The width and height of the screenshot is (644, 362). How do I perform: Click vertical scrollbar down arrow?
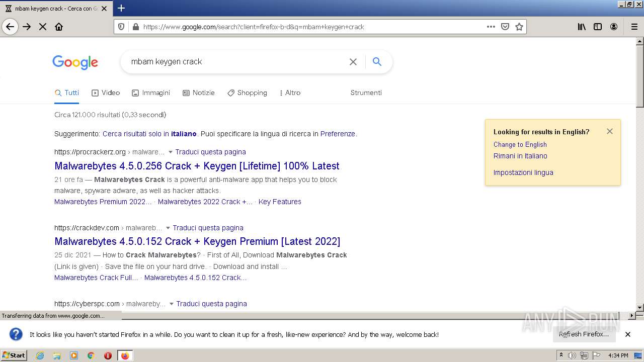click(640, 307)
